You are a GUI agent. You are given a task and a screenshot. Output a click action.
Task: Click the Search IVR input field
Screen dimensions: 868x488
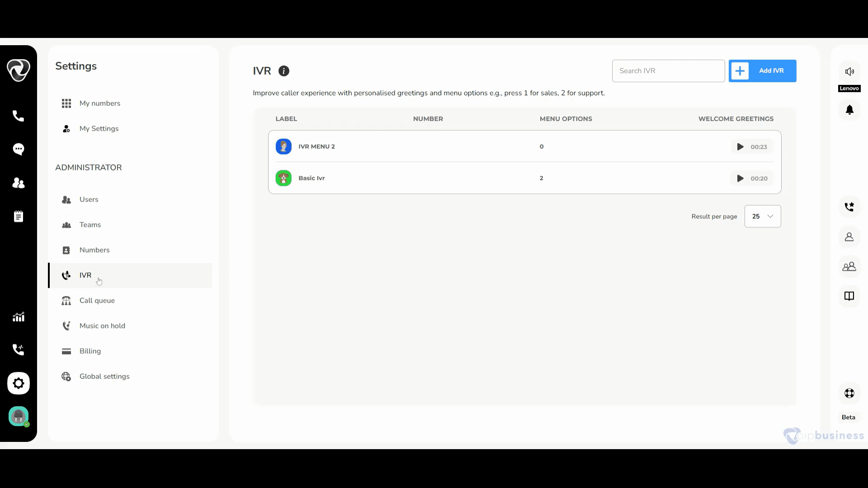[668, 71]
